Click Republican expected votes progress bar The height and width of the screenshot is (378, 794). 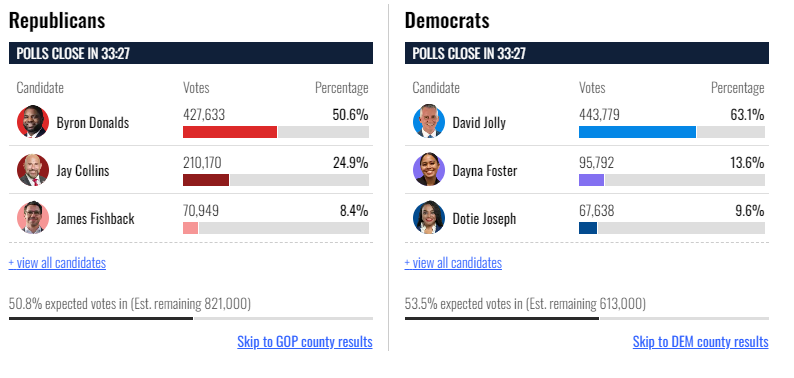191,318
